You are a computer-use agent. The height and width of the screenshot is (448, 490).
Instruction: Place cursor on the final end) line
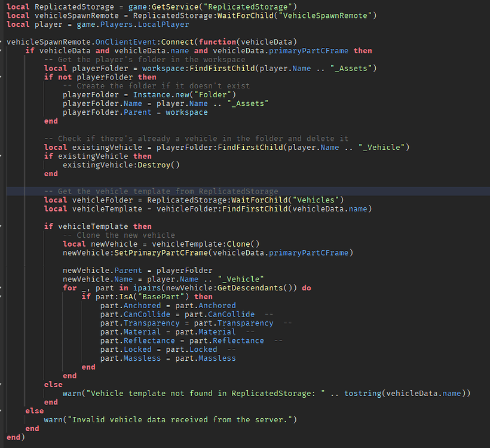click(13, 437)
